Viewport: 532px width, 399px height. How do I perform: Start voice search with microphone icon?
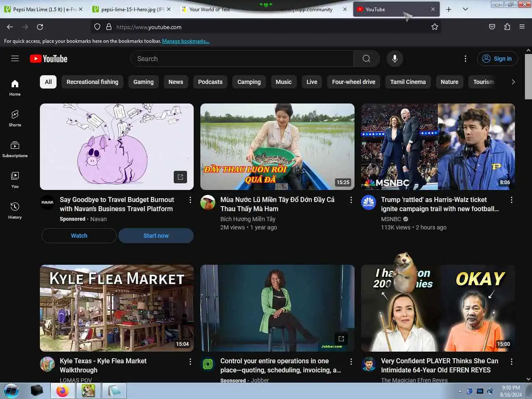[x=395, y=59]
